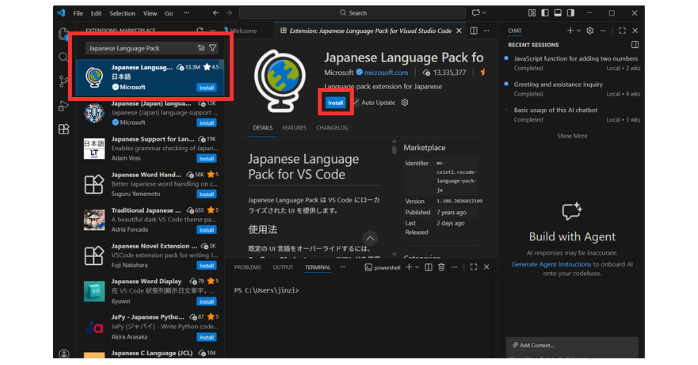The height and width of the screenshot is (365, 698).
Task: Open Source Control view in activity bar
Action: pyautogui.click(x=63, y=81)
